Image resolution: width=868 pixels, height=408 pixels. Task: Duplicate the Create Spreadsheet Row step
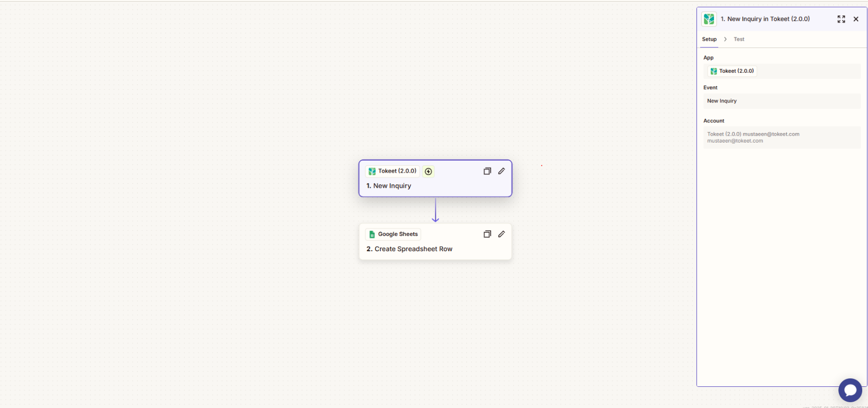coord(487,234)
